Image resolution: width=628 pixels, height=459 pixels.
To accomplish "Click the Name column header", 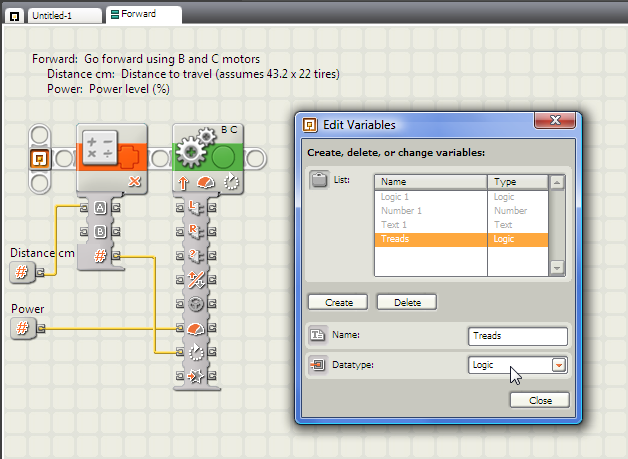I will point(431,182).
